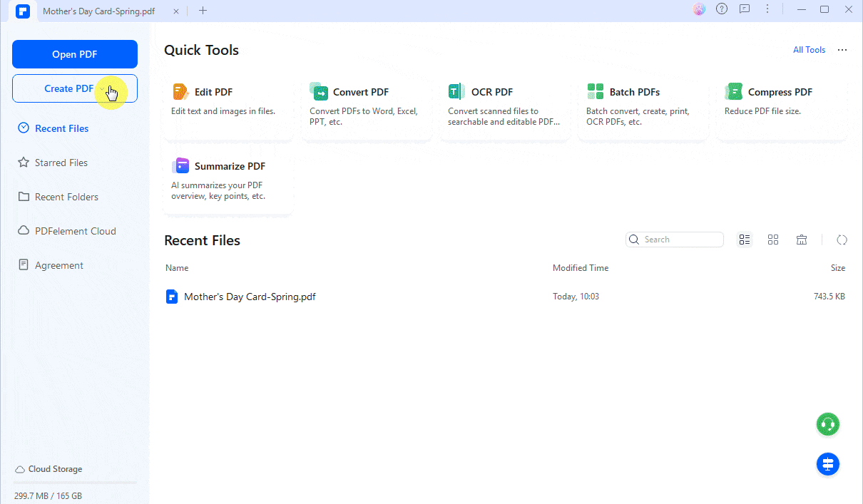Expand the Create PDF dropdown arrow

103,89
